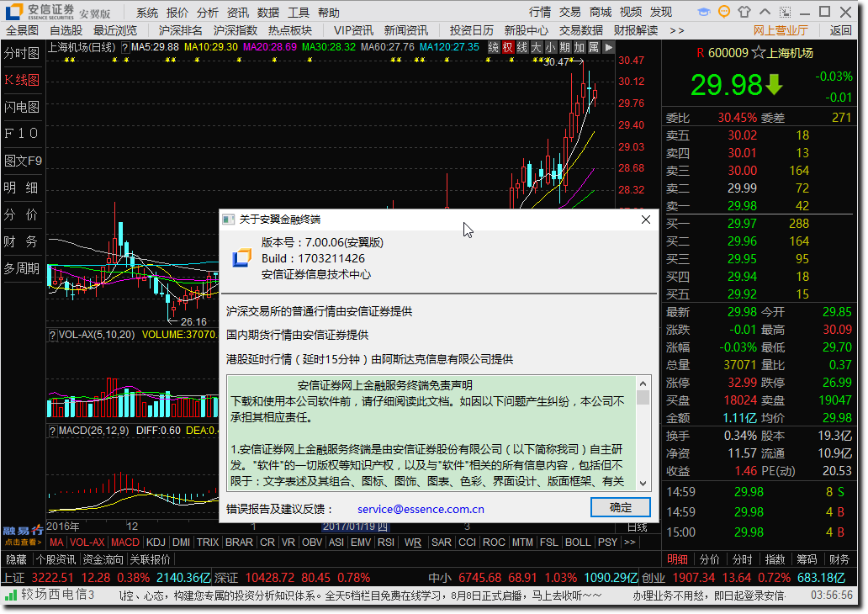Viewport: 868px width, 614px height.
Task: Open the 个股资讯 tab
Action: click(x=56, y=559)
